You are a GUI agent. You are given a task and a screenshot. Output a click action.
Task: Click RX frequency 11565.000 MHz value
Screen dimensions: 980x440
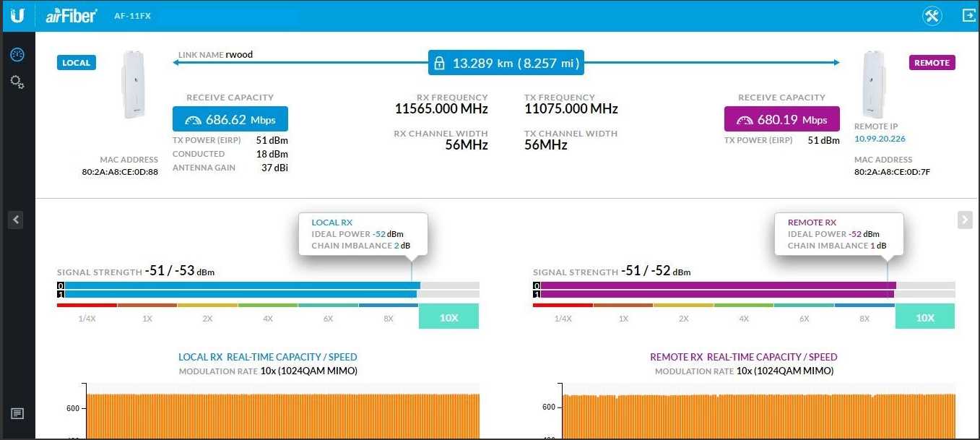pos(441,109)
